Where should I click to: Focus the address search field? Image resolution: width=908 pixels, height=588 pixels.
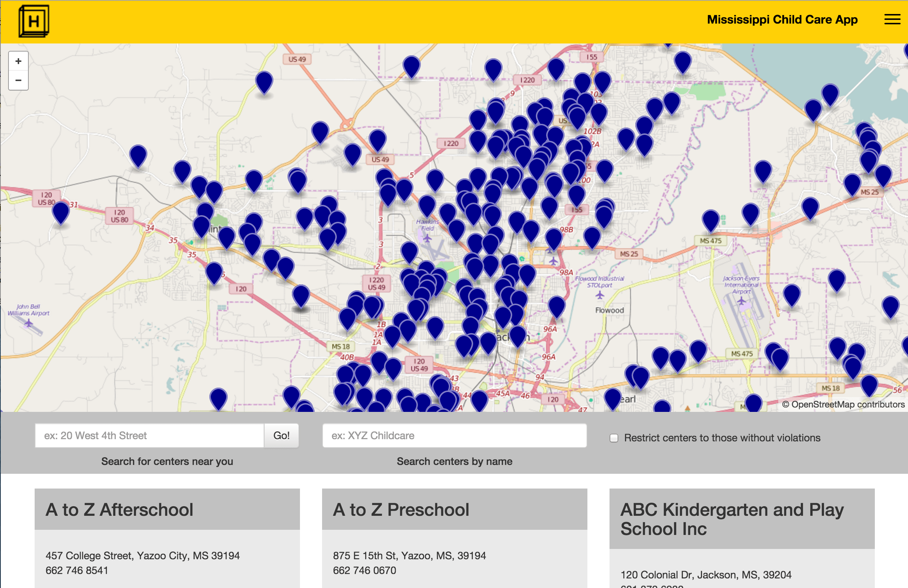pyautogui.click(x=150, y=435)
